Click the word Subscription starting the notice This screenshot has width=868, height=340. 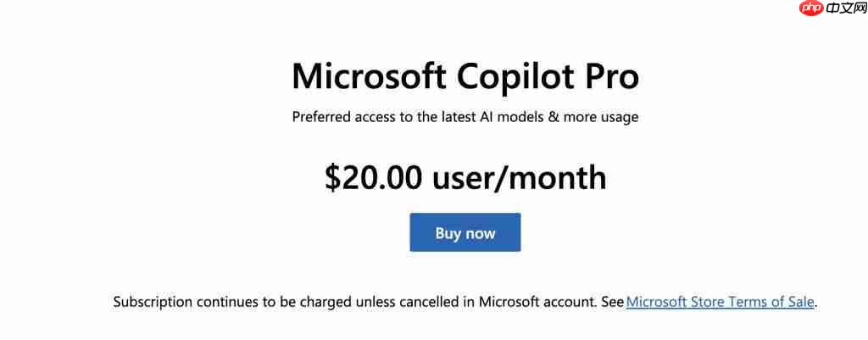coord(153,302)
